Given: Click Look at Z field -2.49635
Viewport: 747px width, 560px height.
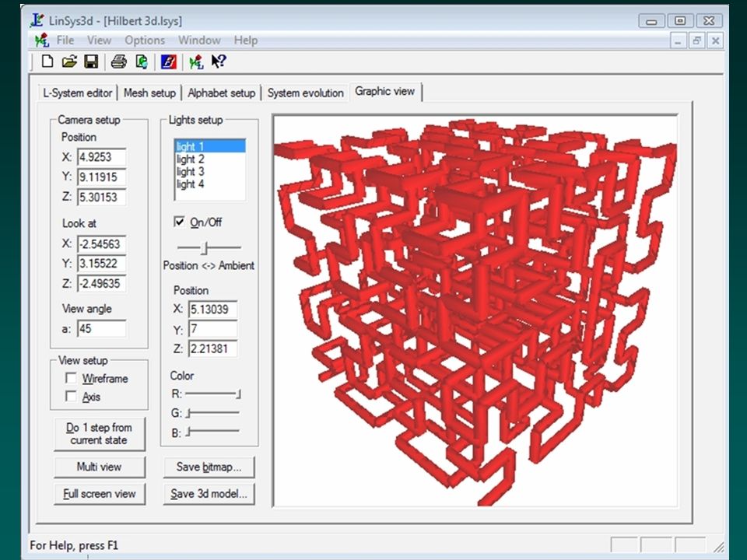Looking at the screenshot, I should click(x=101, y=283).
